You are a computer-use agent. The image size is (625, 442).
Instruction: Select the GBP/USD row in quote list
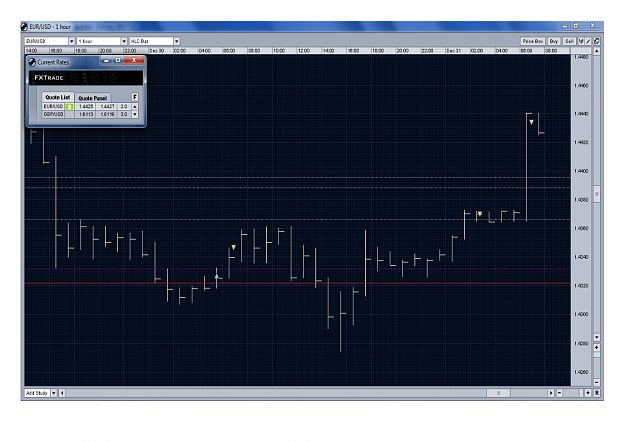click(x=86, y=114)
